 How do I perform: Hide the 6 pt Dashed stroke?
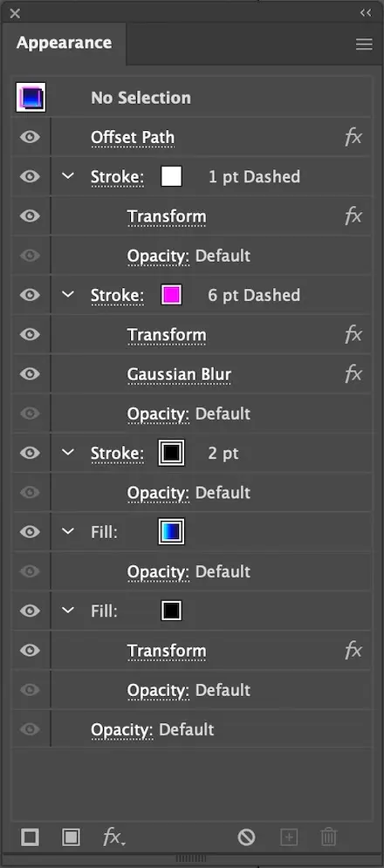pos(30,295)
